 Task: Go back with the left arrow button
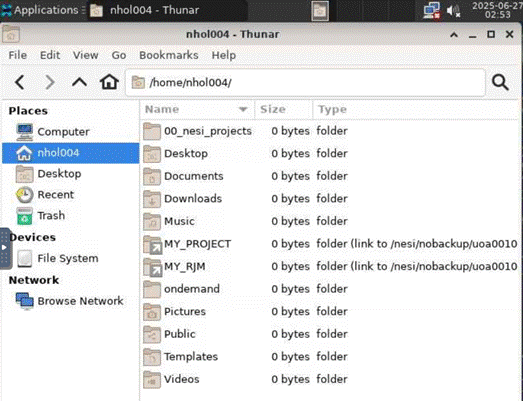[x=20, y=82]
